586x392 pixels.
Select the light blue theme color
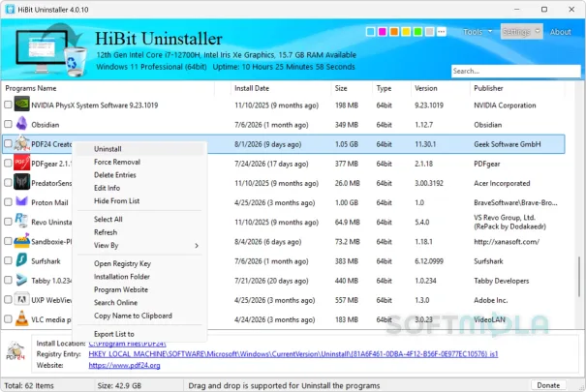370,32
